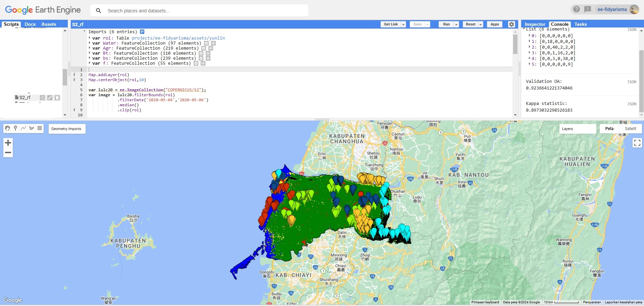Focus map on bs import target icon
Viewport: 644px width, 306px height.
tap(208, 58)
